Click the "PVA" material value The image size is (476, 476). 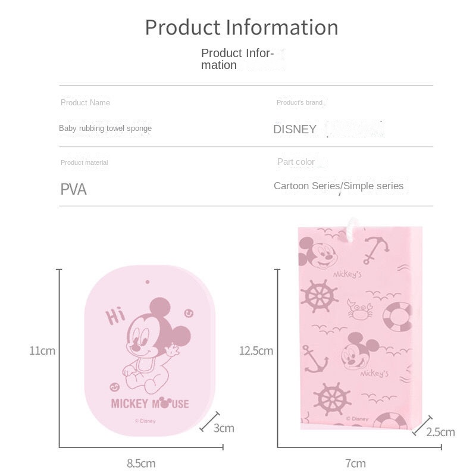74,190
